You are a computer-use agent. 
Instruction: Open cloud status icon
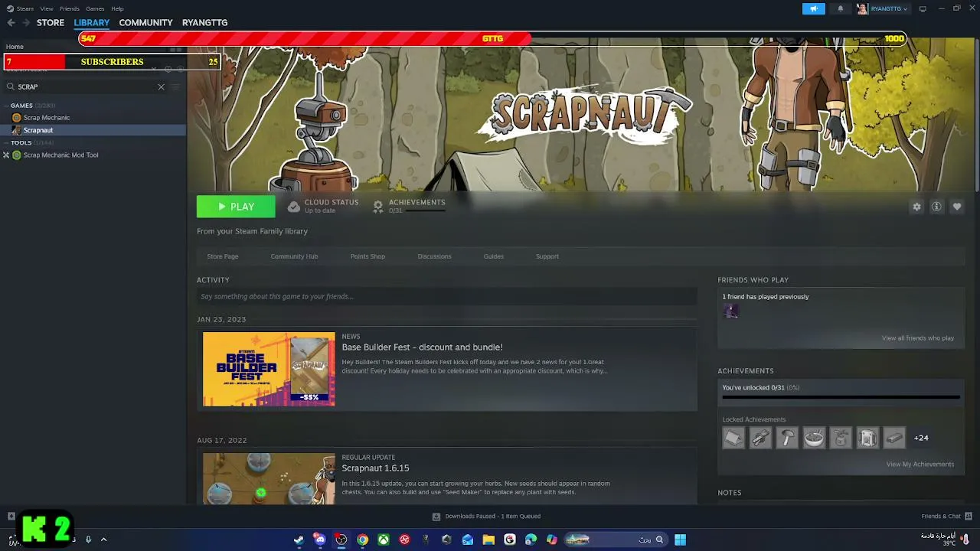tap(293, 207)
